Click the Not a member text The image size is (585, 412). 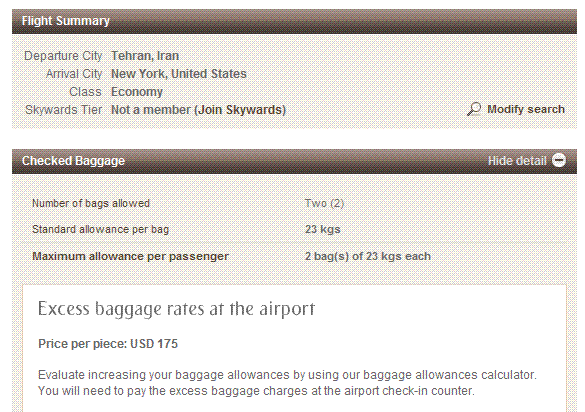pos(151,110)
